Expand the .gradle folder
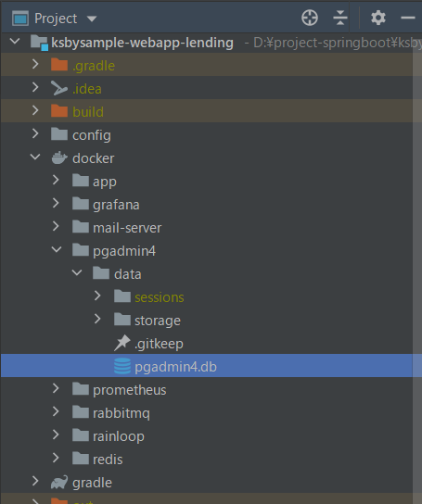 pos(35,64)
